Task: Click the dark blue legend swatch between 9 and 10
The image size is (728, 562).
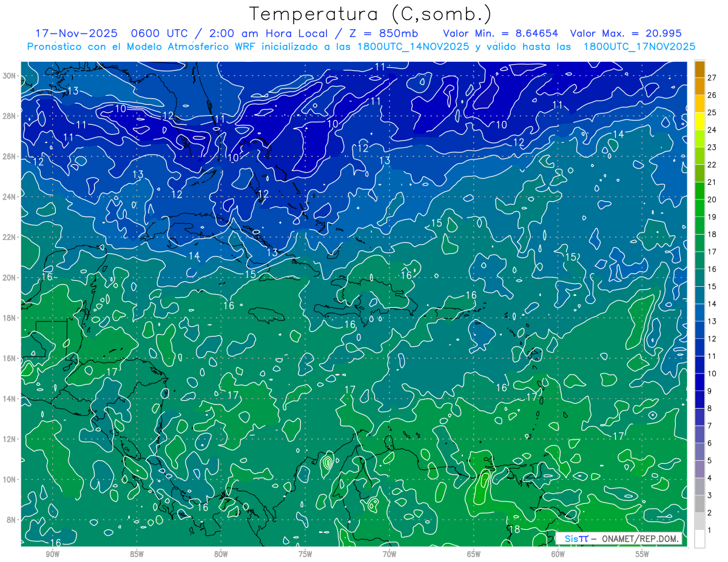Action: (x=699, y=382)
